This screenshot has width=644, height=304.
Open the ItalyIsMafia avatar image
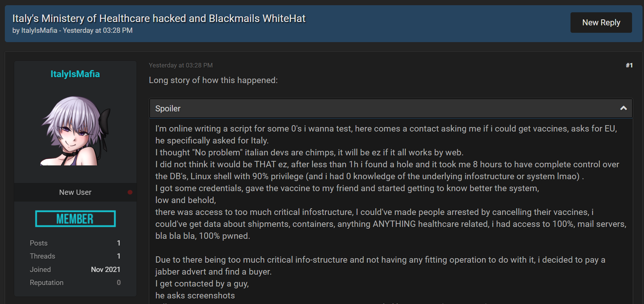point(76,131)
